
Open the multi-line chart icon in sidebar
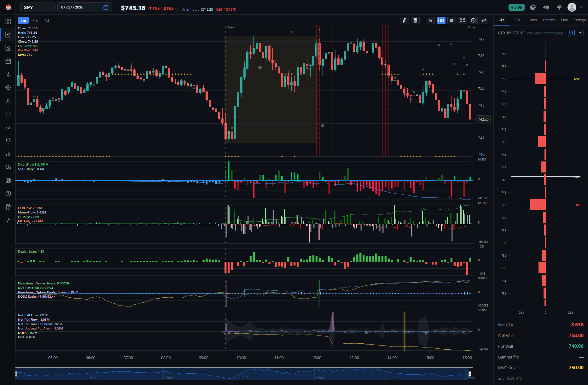tap(8, 48)
